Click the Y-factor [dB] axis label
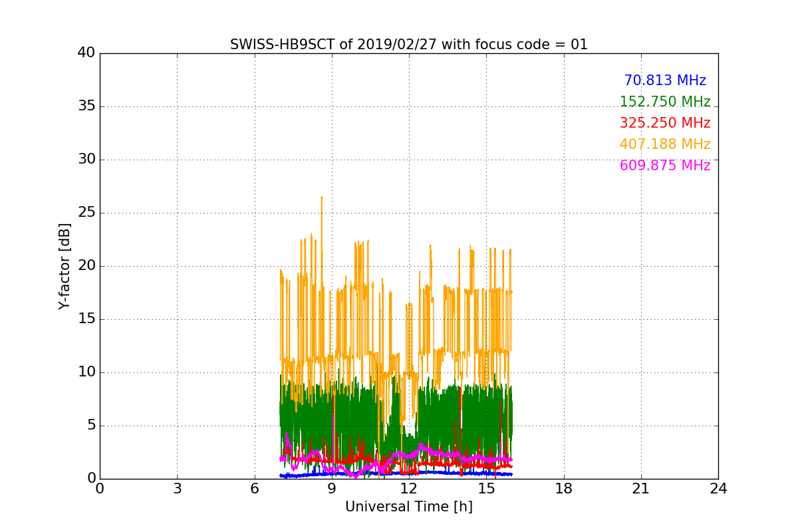The image size is (798, 532). (65, 266)
